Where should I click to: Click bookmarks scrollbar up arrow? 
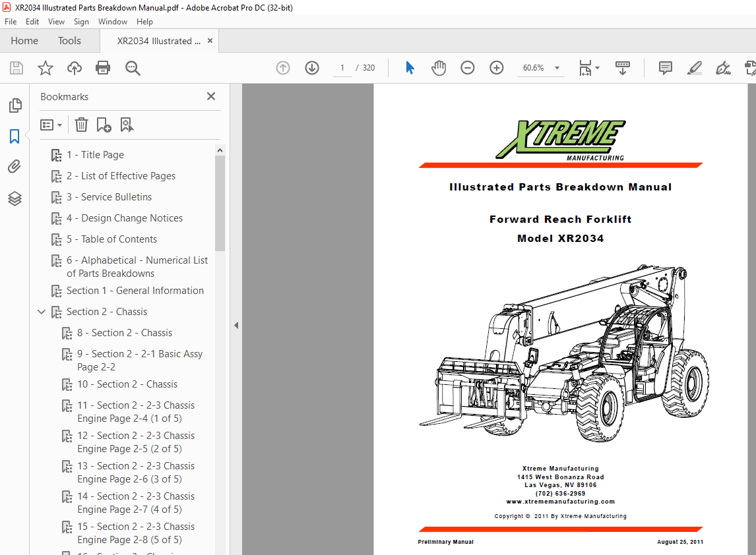pos(220,150)
